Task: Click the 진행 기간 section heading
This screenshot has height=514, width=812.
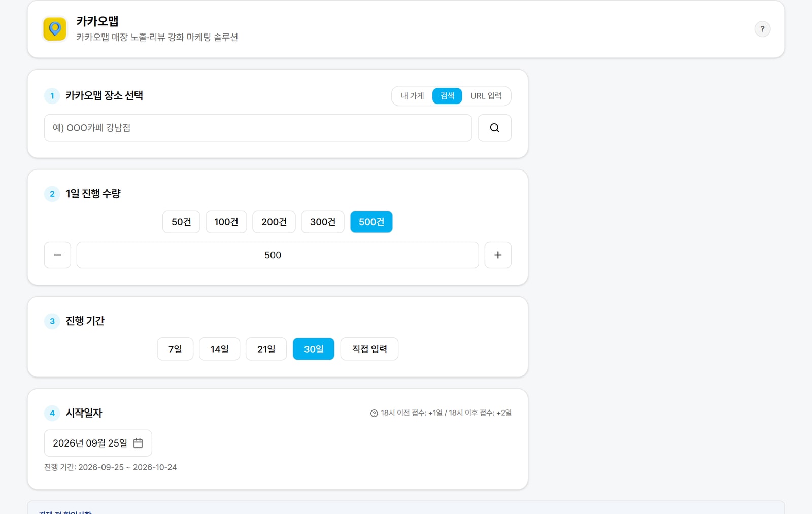Action: (x=85, y=321)
